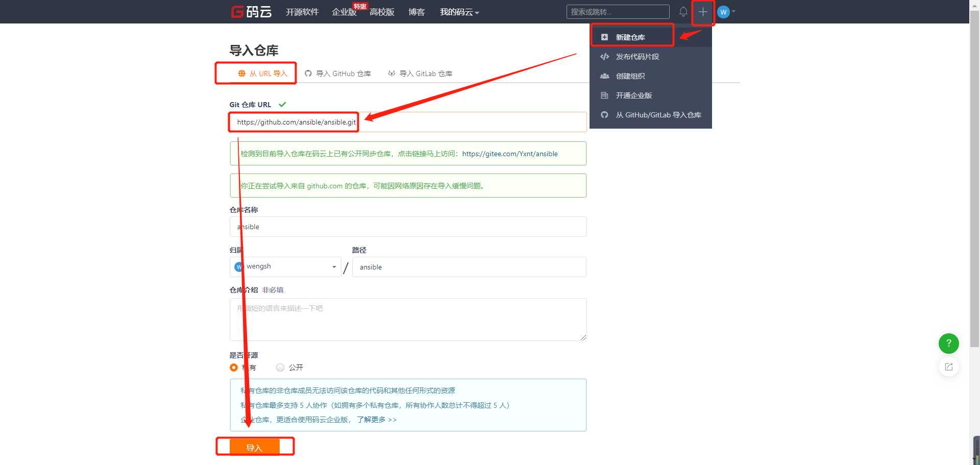Expand the 我的码云 dropdown
The width and height of the screenshot is (980, 465).
pyautogui.click(x=459, y=12)
